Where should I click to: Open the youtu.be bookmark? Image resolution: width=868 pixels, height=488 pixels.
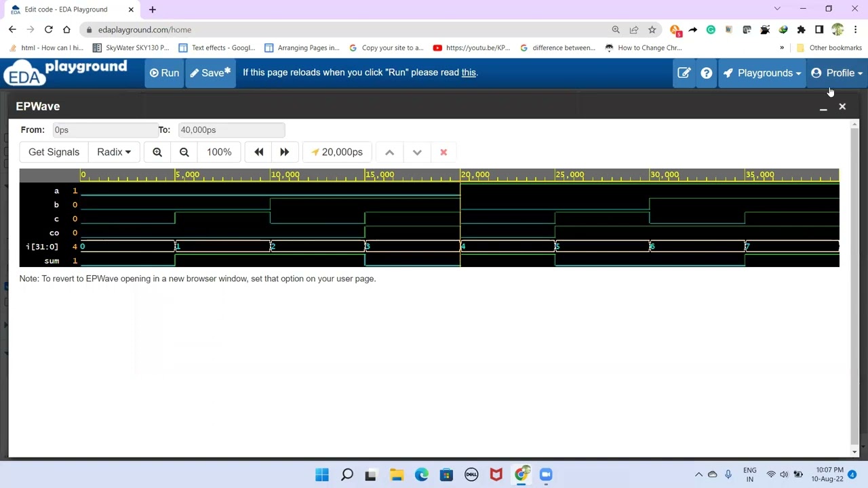pos(471,47)
